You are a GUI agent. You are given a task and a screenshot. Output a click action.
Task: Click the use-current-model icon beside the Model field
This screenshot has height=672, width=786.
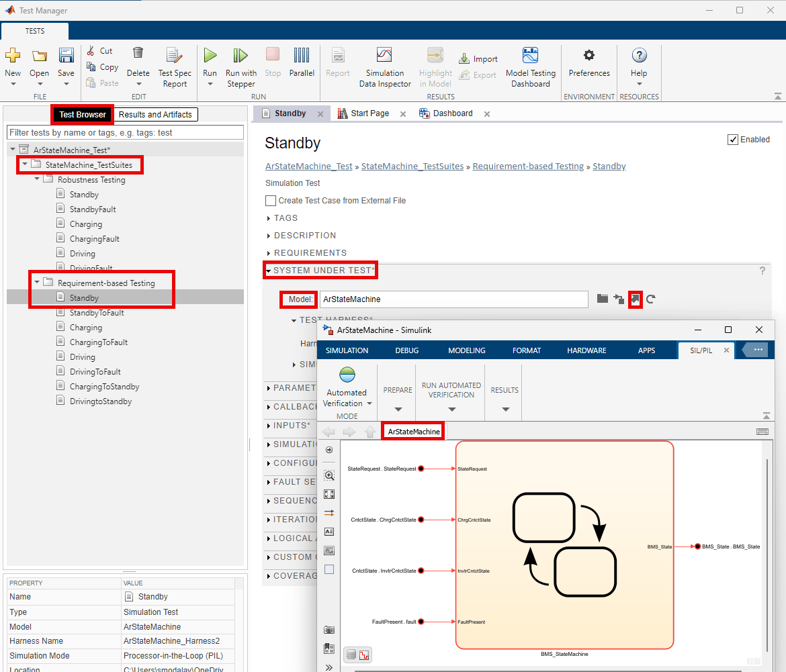tap(619, 299)
